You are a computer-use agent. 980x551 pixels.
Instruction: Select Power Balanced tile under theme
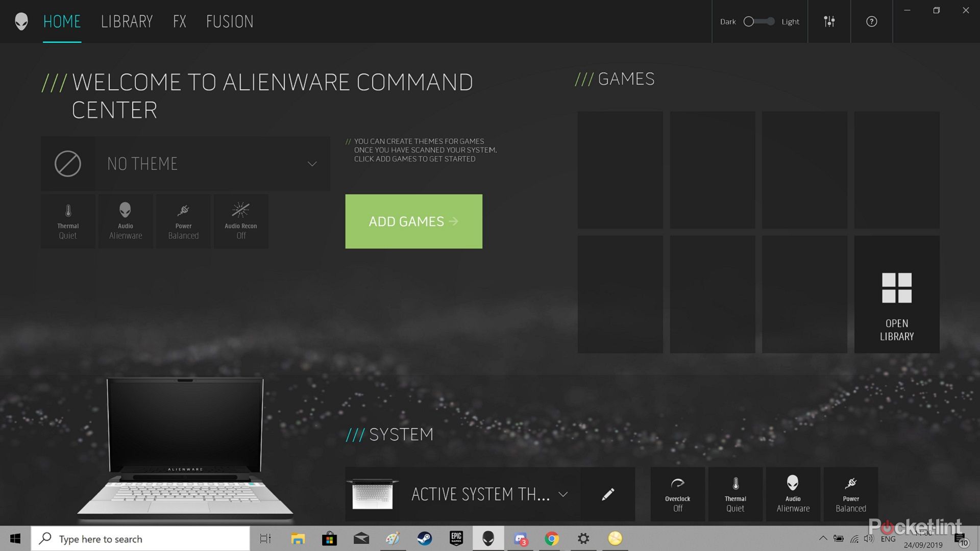click(183, 221)
